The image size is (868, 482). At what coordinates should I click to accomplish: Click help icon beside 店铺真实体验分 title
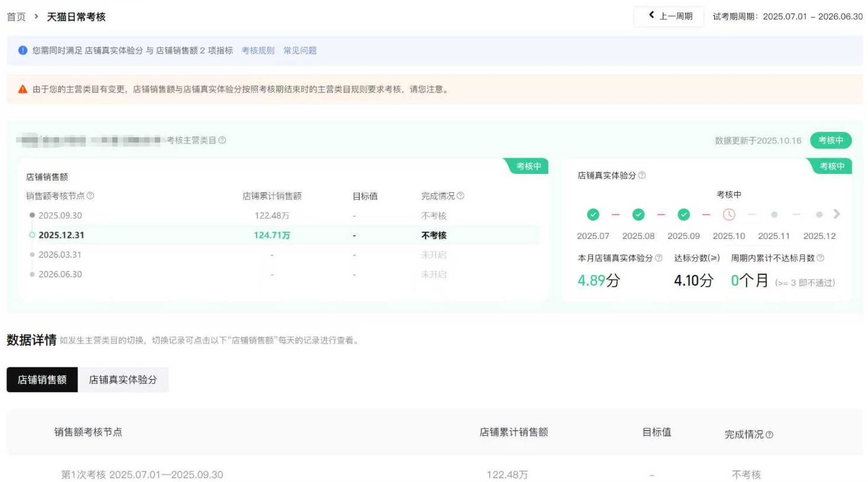(642, 175)
